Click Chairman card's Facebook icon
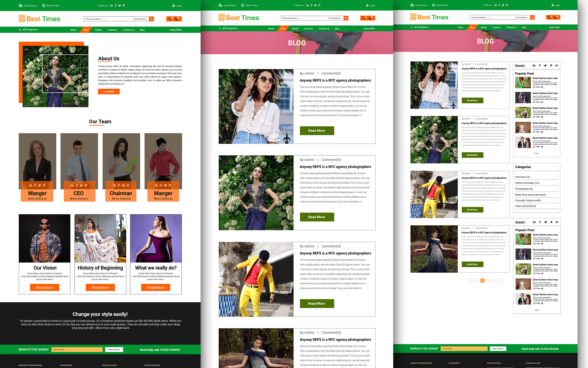The width and height of the screenshot is (588, 368). pyautogui.click(x=119, y=185)
